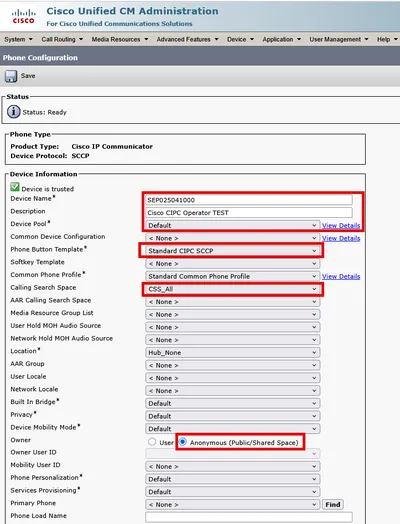Click the Cisco IP Communicator product type text
The width and height of the screenshot is (400, 524).
[112, 146]
